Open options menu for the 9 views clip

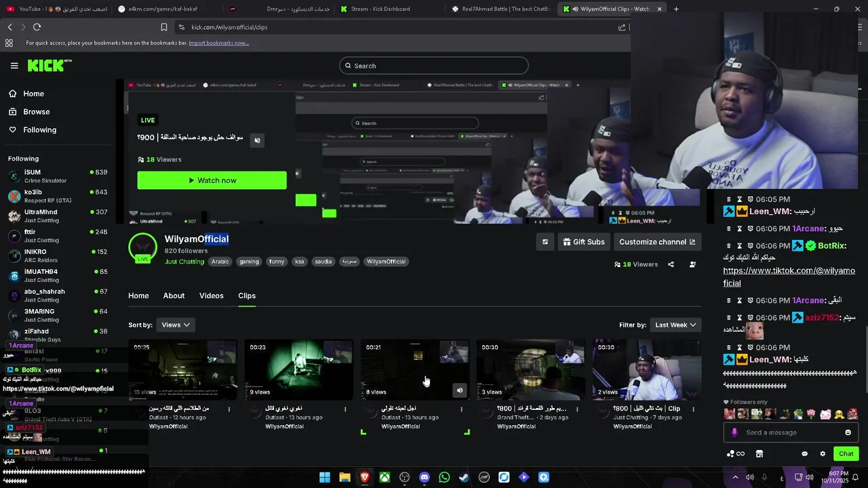(345, 409)
